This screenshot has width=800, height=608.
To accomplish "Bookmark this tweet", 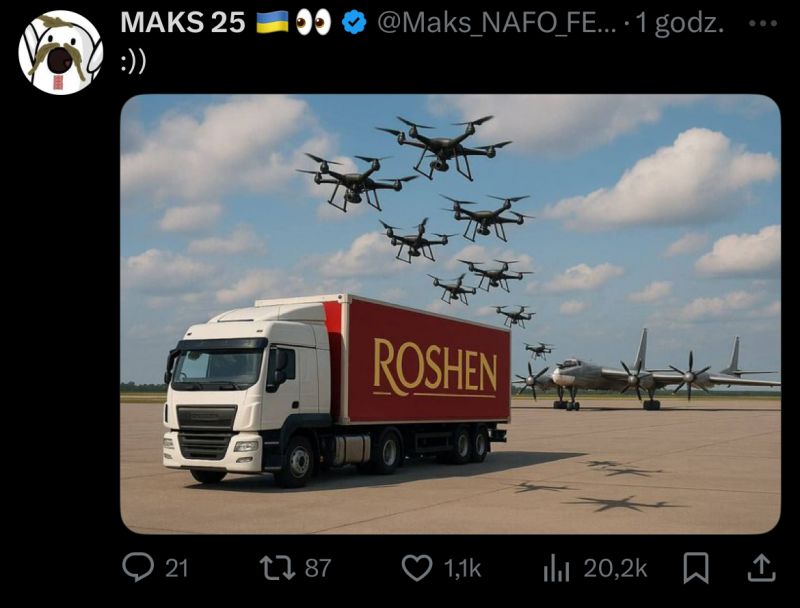I will click(696, 568).
